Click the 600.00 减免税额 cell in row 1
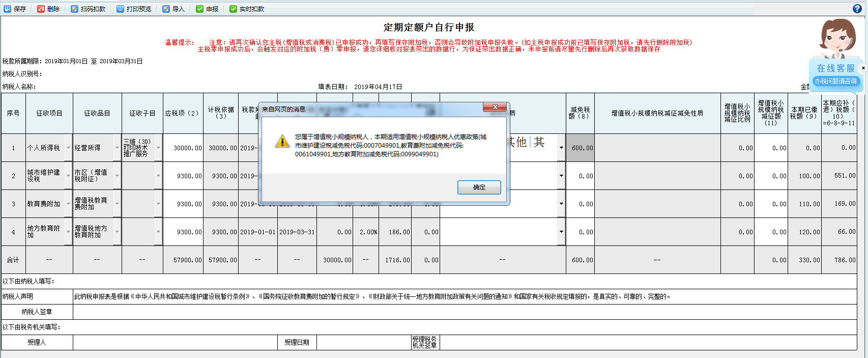Viewport: 868px width, 358px height. [x=580, y=148]
